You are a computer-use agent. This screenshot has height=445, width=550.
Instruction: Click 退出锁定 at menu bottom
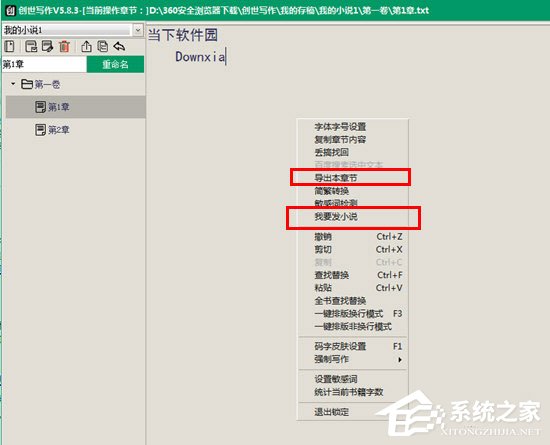(x=331, y=412)
